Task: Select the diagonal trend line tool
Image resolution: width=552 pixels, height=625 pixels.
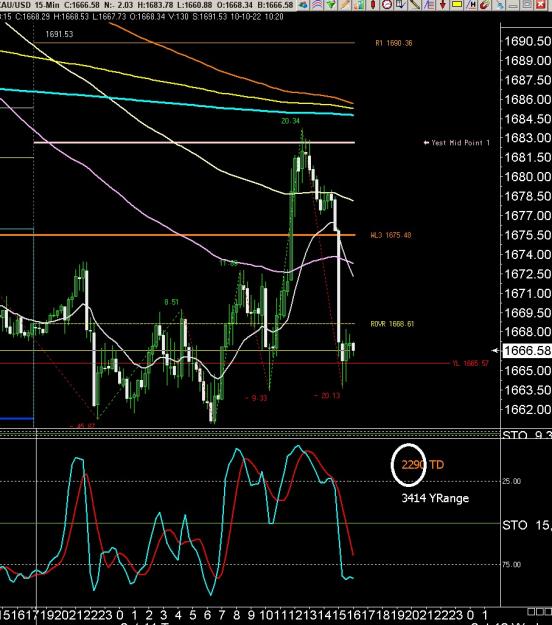Action: tap(415, 4)
